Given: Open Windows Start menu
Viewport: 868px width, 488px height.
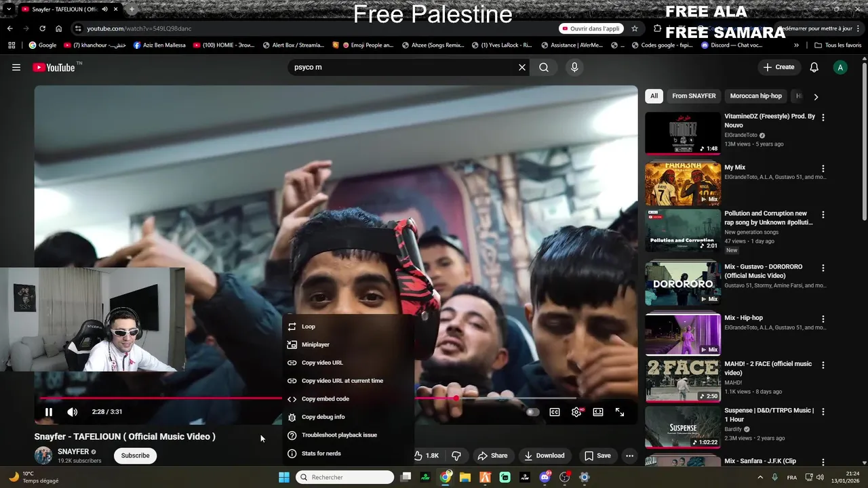Looking at the screenshot, I should pos(284,477).
